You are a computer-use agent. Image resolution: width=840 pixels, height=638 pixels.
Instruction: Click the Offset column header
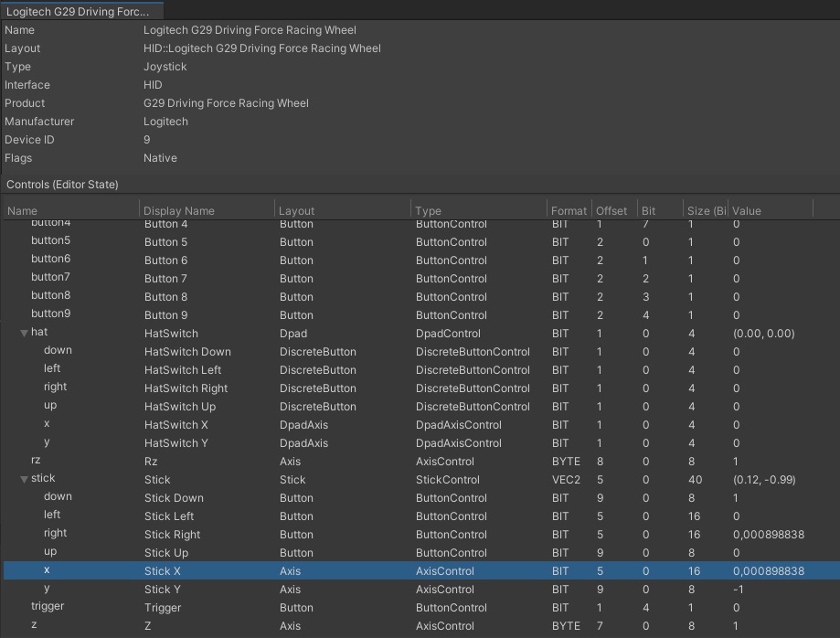coord(611,211)
